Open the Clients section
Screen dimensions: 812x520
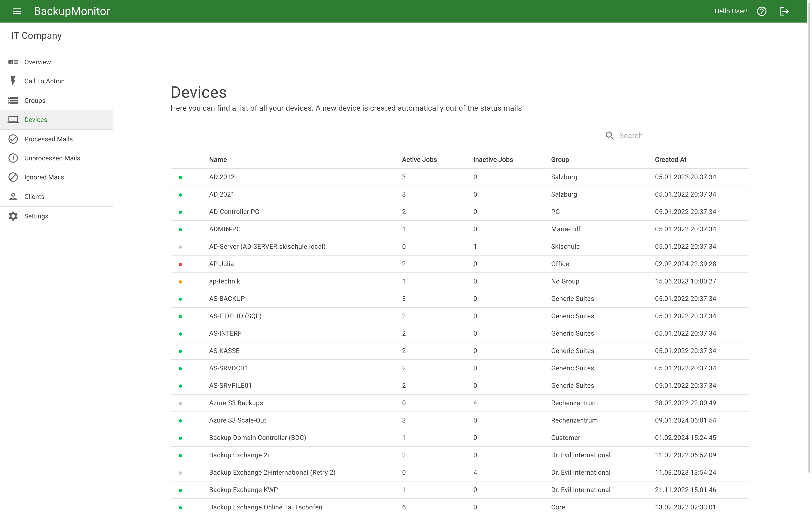click(34, 197)
